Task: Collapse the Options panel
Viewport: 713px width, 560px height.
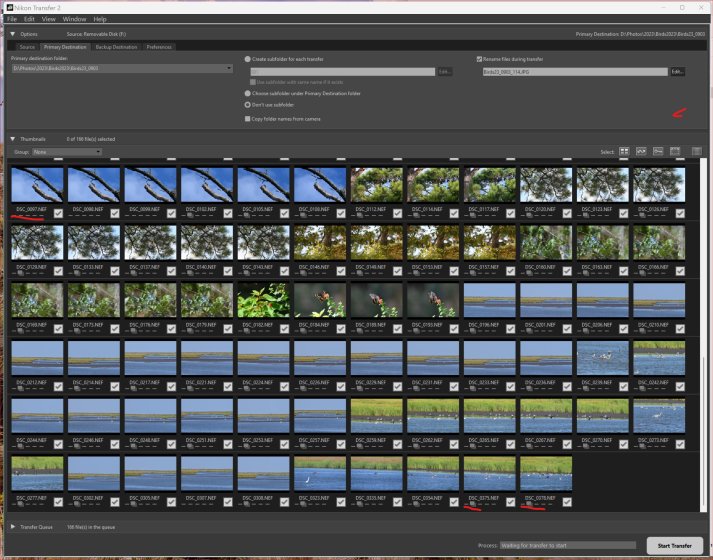Action: [x=13, y=34]
